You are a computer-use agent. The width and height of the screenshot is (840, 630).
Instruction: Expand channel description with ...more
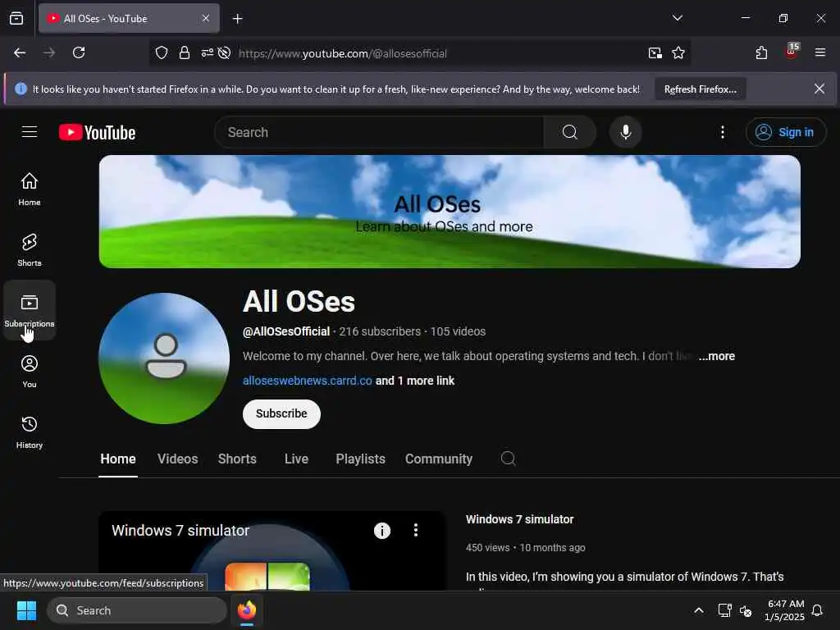click(716, 356)
